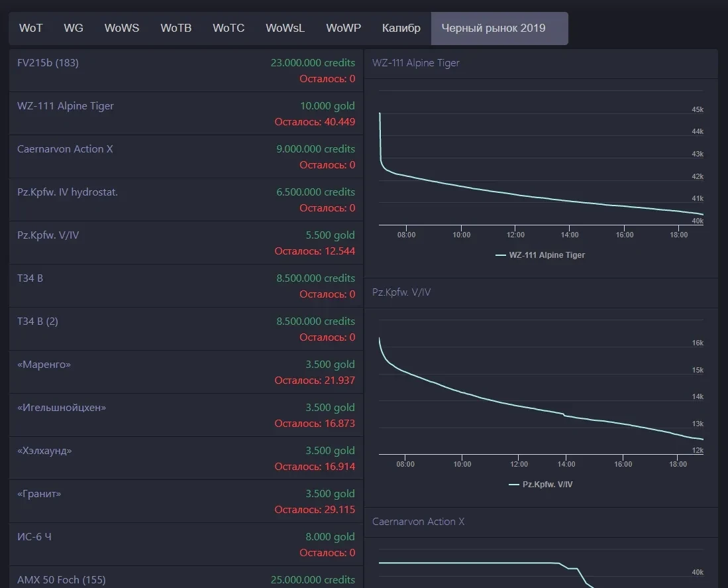Click the 12:00 point on WZ-111 chart
The width and height of the screenshot is (728, 588).
point(516,196)
